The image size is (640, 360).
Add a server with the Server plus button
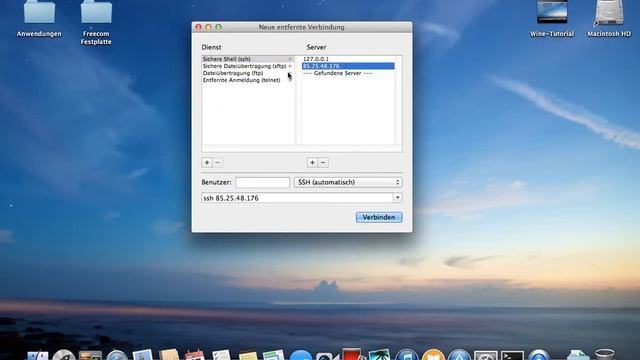point(312,162)
